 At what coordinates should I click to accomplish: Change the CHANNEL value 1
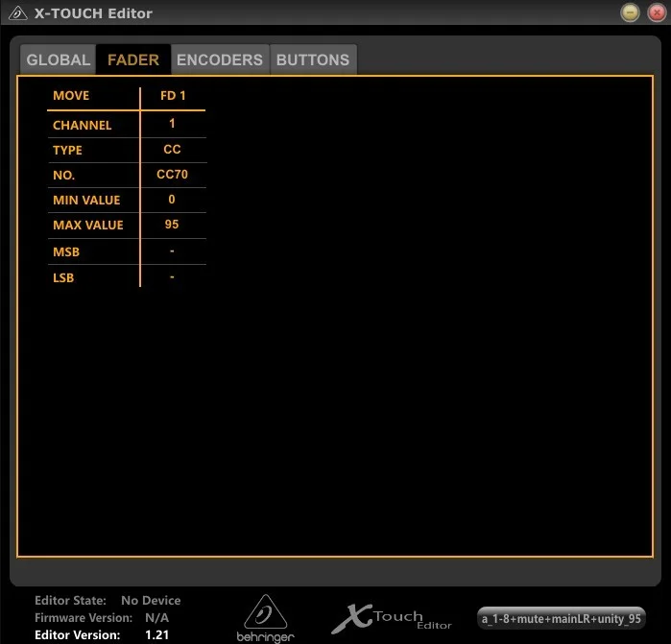click(x=172, y=124)
